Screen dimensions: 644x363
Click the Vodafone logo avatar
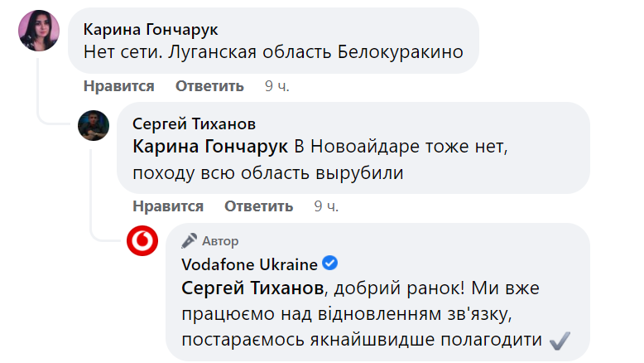(x=142, y=242)
